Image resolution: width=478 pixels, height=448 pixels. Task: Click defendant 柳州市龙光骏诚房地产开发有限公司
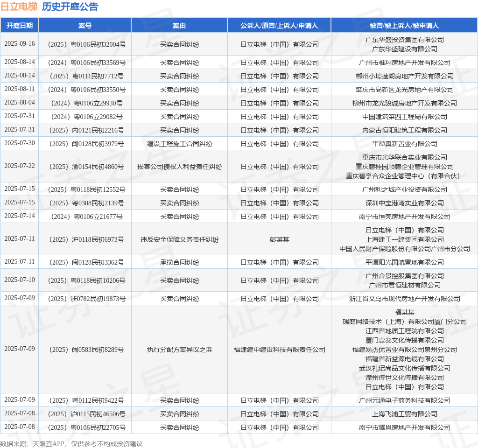(405, 103)
